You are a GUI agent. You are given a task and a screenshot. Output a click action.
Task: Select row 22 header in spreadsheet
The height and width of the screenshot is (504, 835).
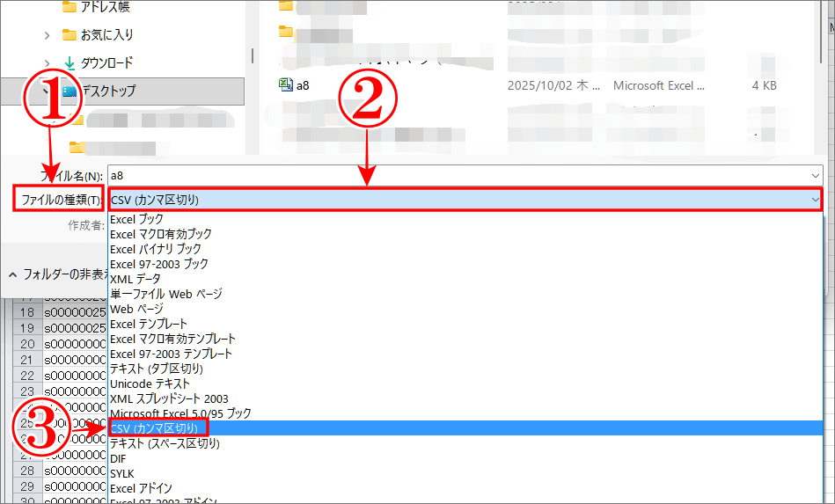pos(27,376)
